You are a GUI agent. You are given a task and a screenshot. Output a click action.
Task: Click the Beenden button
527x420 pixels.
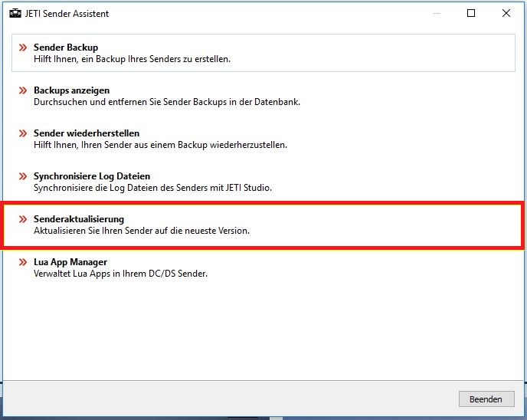tap(486, 399)
